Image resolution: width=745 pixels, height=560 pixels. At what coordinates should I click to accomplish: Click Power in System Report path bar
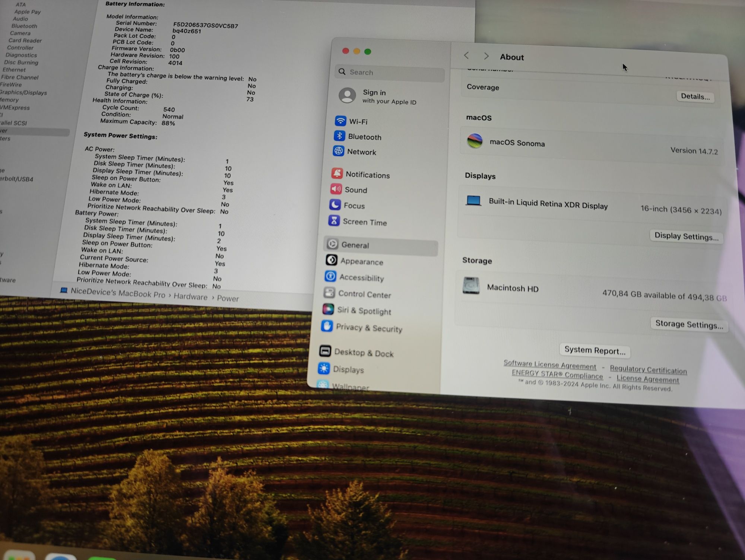[228, 298]
